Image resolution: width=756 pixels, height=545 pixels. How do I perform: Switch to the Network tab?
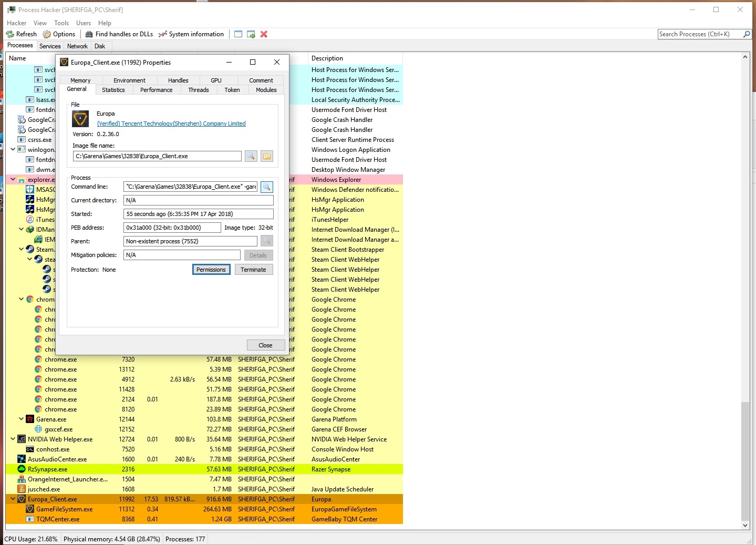[x=78, y=46]
